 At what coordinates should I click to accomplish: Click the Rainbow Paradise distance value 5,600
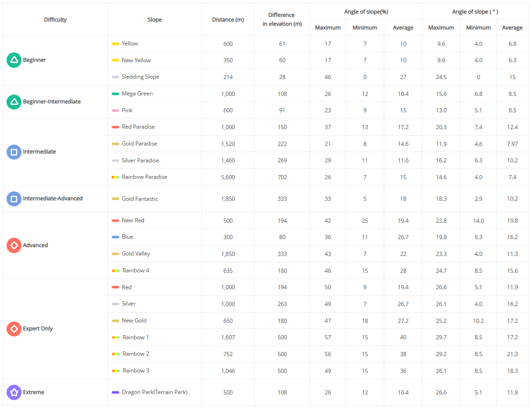tap(228, 177)
